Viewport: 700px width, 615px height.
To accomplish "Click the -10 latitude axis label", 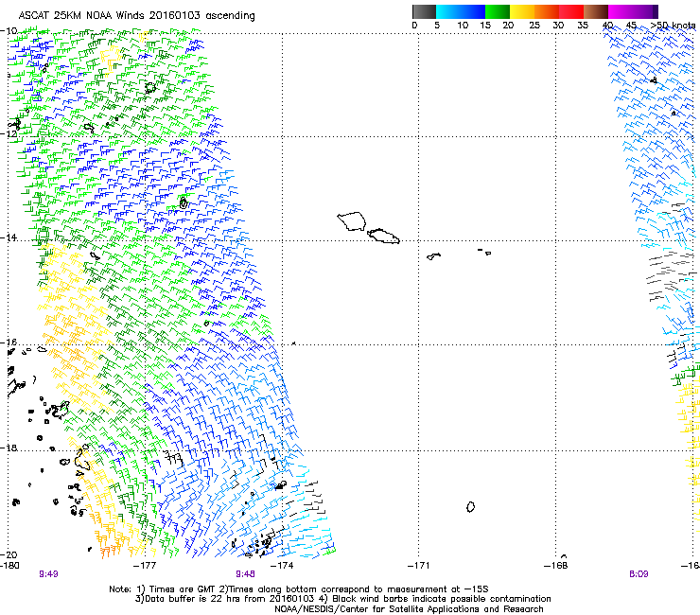I will tap(9, 31).
